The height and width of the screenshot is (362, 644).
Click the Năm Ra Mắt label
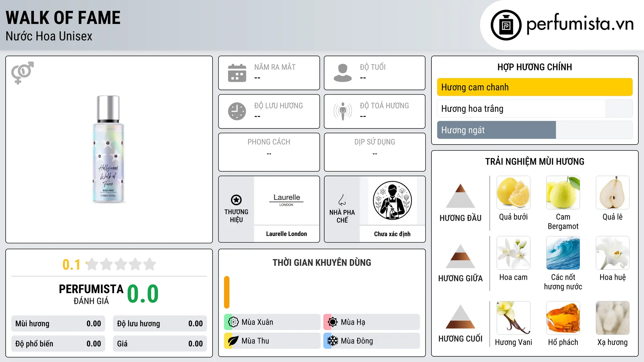[275, 67]
